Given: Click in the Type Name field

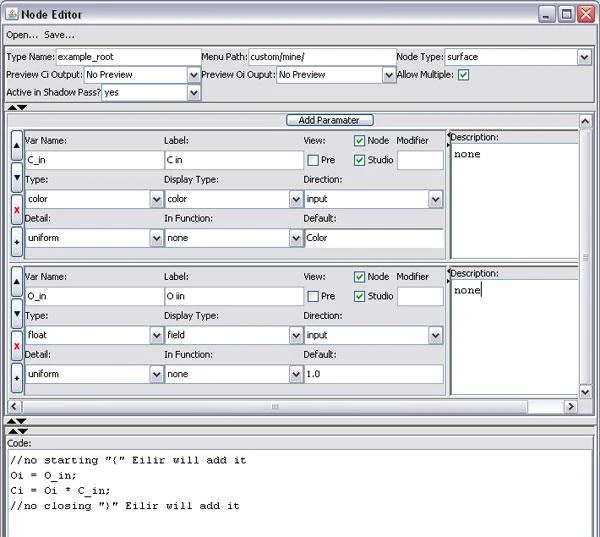Looking at the screenshot, I should pos(128,58).
